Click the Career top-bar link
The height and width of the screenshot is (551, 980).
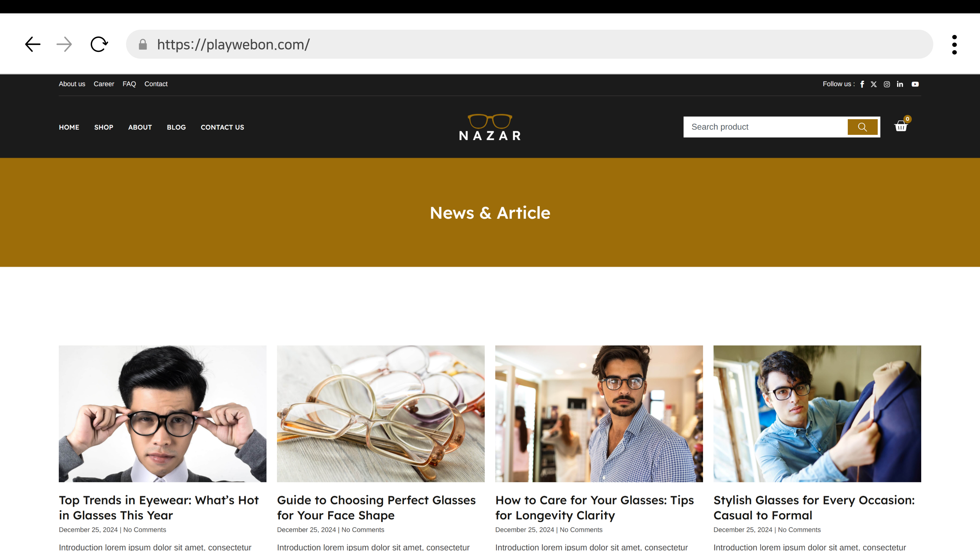click(104, 84)
